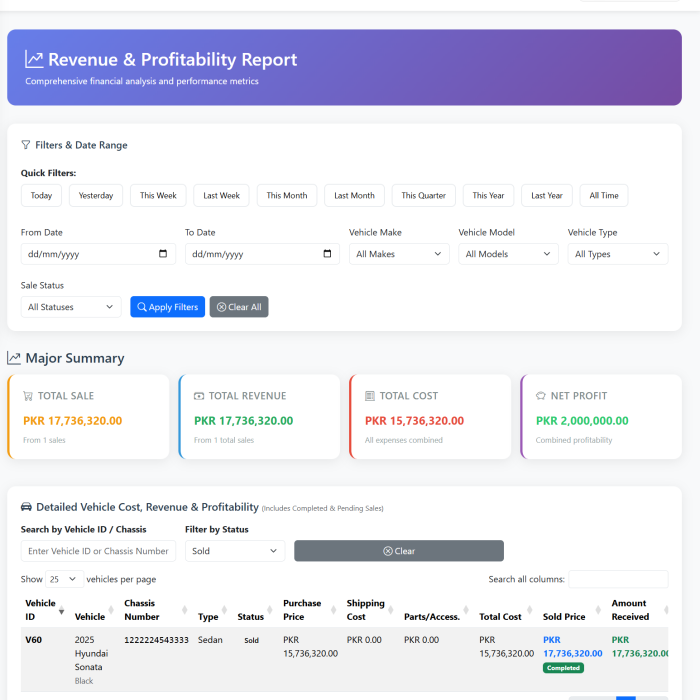The height and width of the screenshot is (700, 700).
Task: Click the From Date calendar picker icon
Action: (x=163, y=254)
